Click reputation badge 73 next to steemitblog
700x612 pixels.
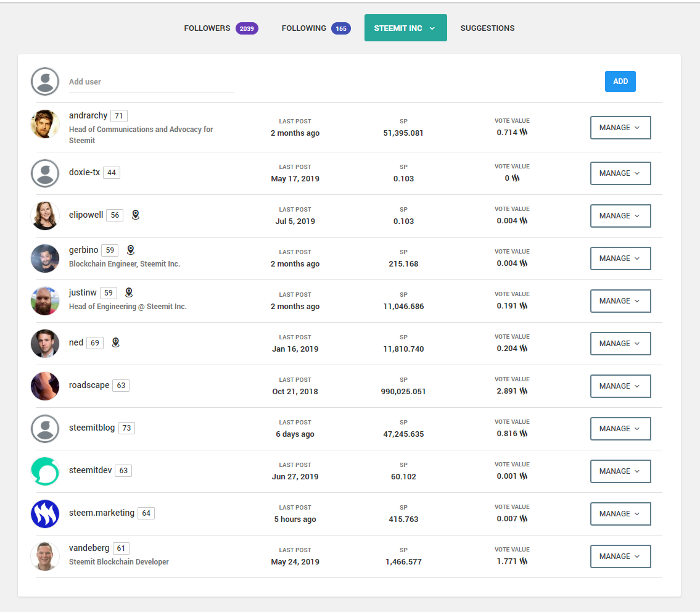[126, 428]
